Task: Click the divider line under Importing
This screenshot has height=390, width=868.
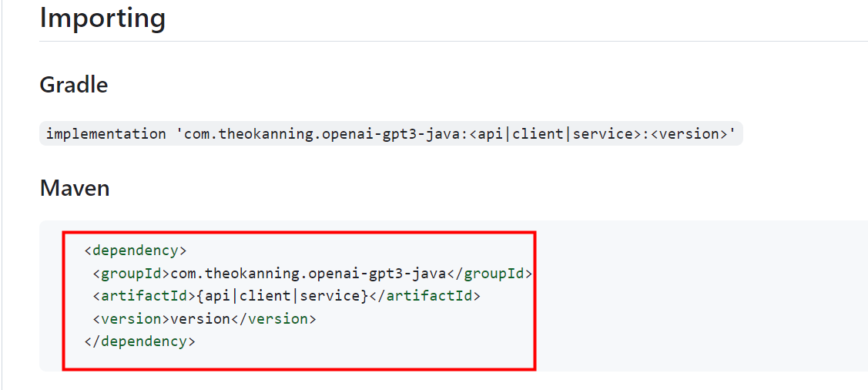Action: [x=454, y=41]
